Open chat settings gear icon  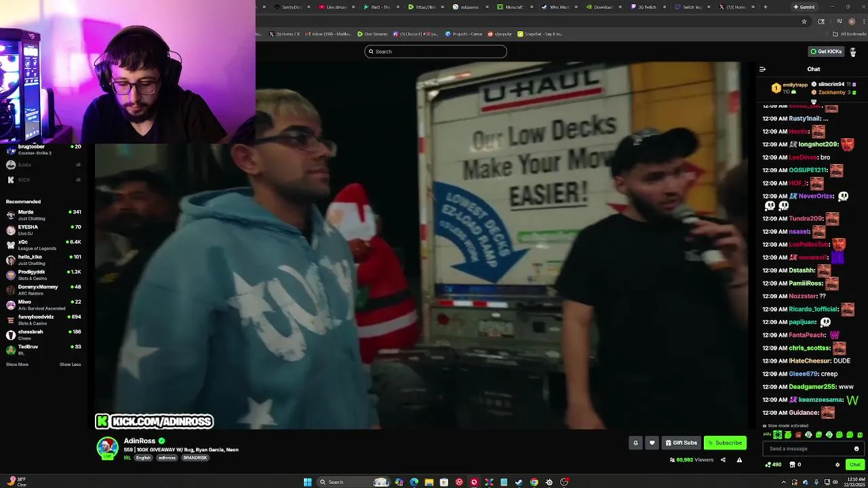click(837, 464)
